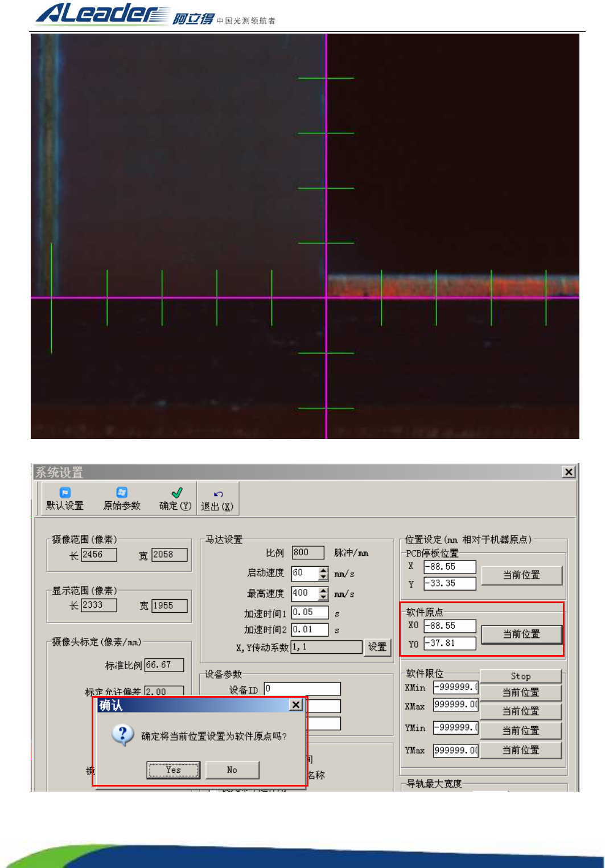605x868 pixels.
Task: Increase 启动速度 with the up arrow
Action: click(x=323, y=570)
